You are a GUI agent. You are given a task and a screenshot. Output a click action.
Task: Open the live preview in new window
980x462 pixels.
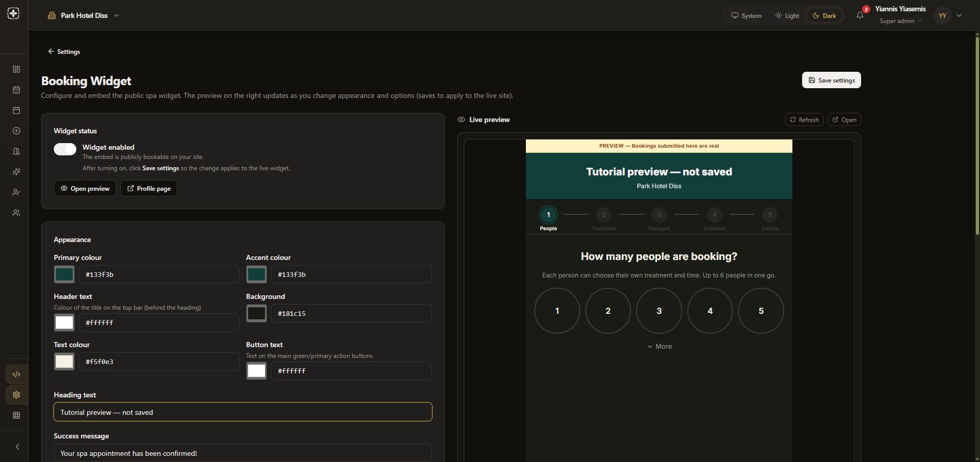click(x=844, y=119)
